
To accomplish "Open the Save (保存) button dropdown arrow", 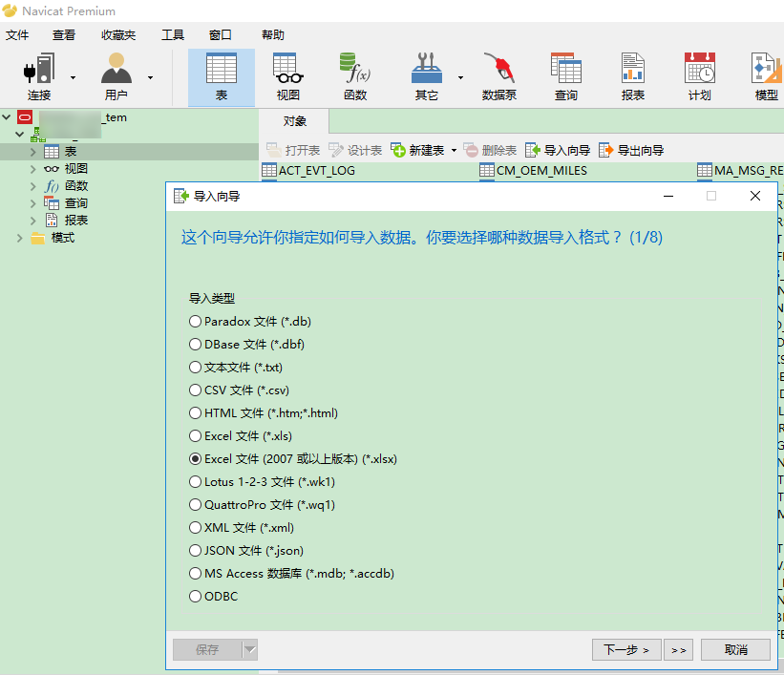I will point(250,650).
